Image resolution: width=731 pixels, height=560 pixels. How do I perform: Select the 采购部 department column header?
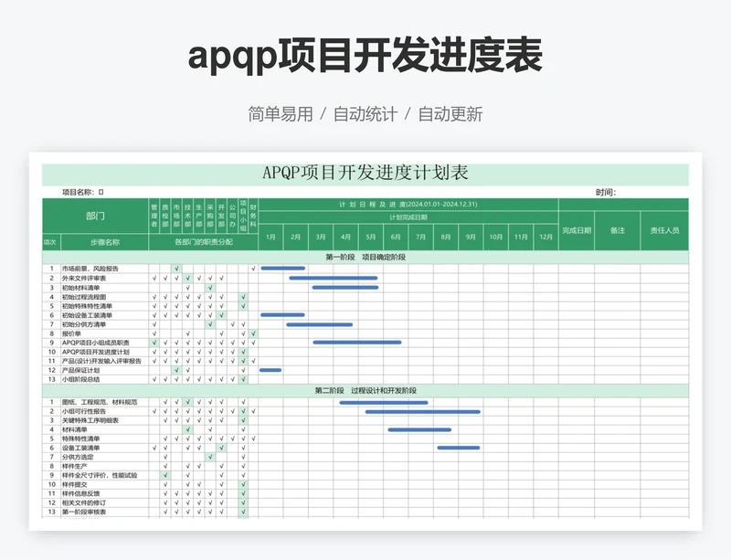pyautogui.click(x=210, y=216)
